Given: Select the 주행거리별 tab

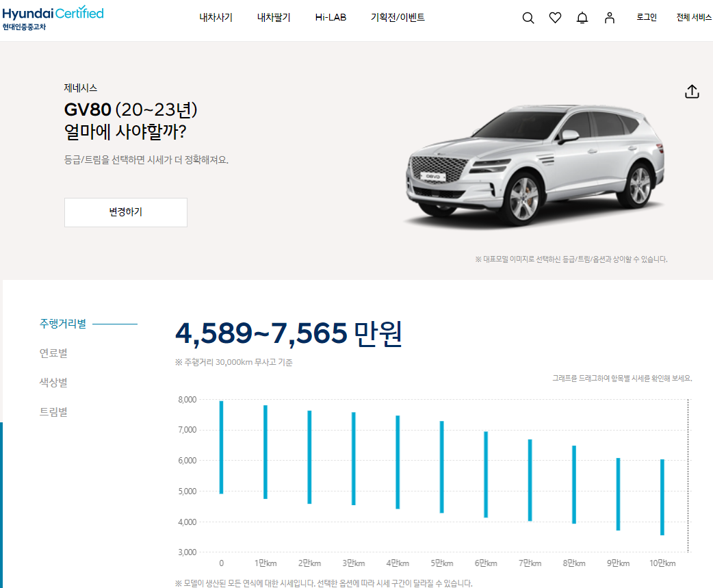Looking at the screenshot, I should point(63,324).
